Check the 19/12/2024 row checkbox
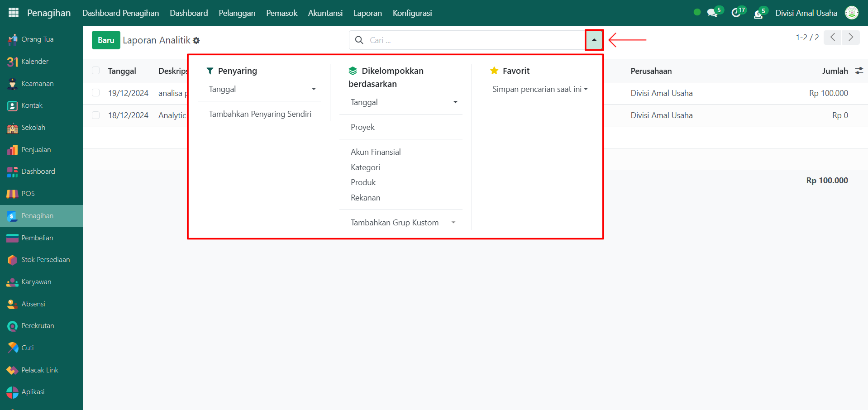Image resolution: width=868 pixels, height=410 pixels. point(96,93)
